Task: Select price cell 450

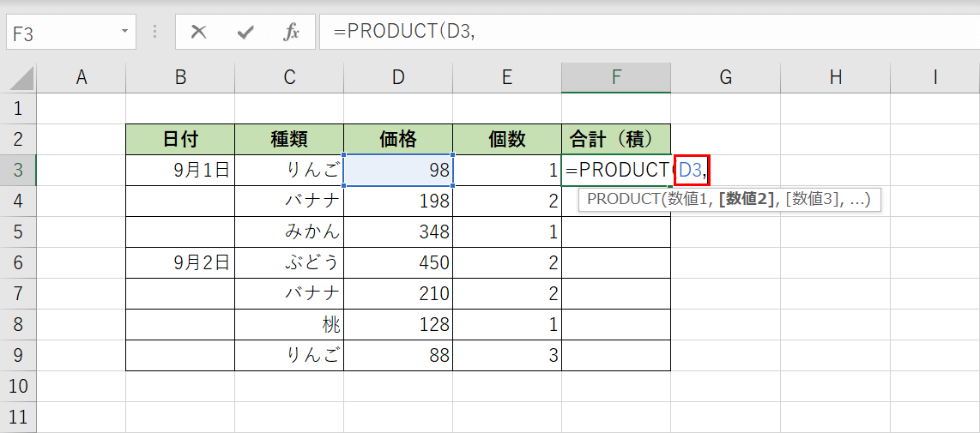Action: pos(398,262)
